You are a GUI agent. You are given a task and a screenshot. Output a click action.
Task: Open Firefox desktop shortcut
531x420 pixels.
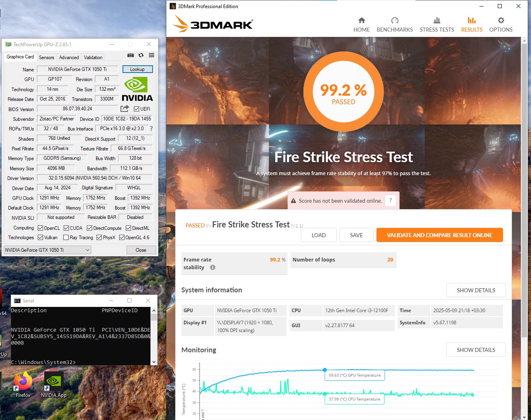click(x=23, y=385)
